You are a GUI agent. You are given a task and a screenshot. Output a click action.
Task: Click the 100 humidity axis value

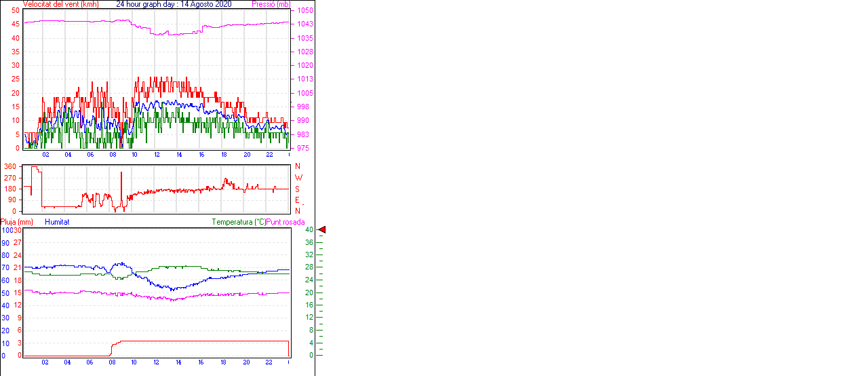(x=5, y=230)
